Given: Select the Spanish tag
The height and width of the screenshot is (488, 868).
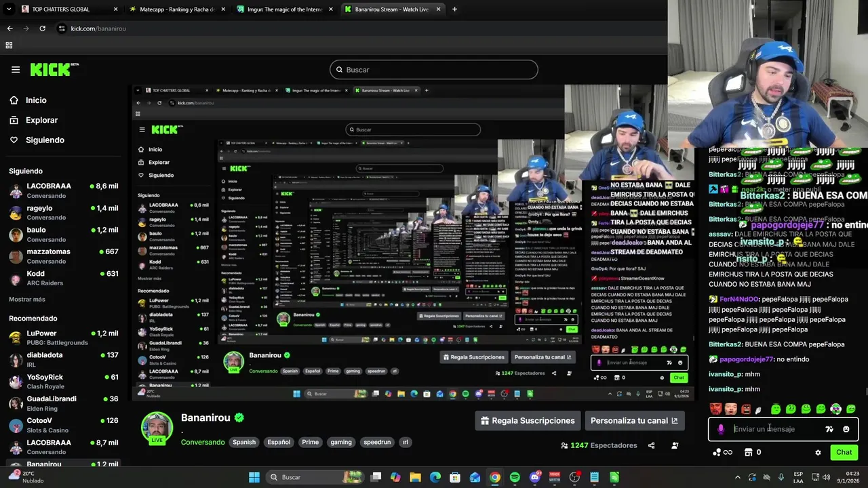Looking at the screenshot, I should pyautogui.click(x=244, y=442).
